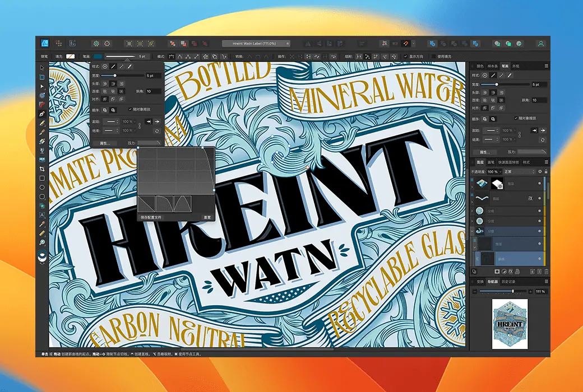Toggle visibility dot of top layer

click(540, 184)
